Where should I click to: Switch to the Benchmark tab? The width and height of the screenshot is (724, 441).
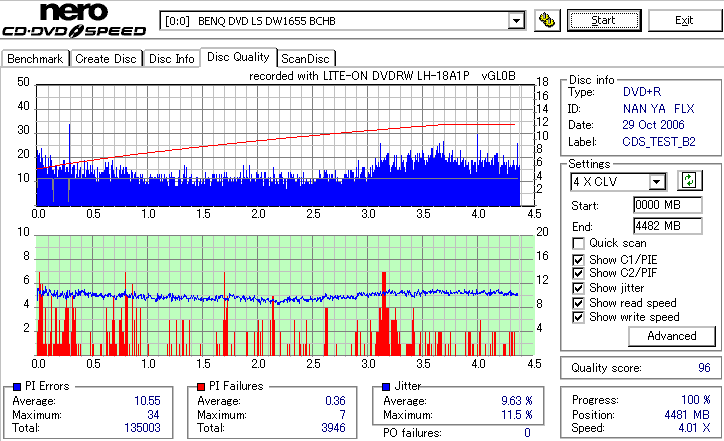35,59
